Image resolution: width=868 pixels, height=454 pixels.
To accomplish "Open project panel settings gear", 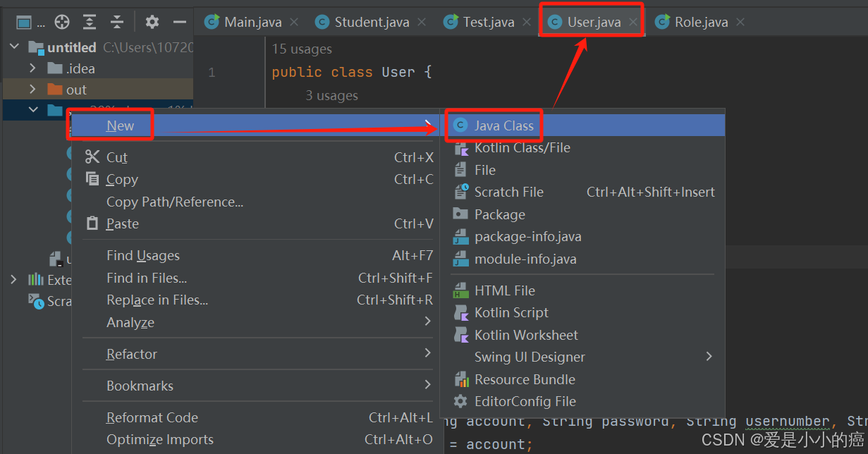I will point(152,22).
